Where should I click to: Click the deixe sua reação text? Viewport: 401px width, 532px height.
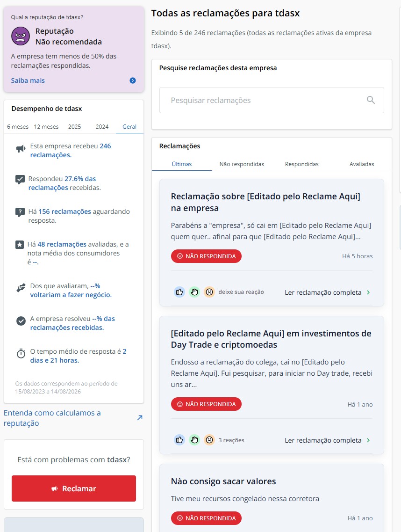click(x=241, y=292)
